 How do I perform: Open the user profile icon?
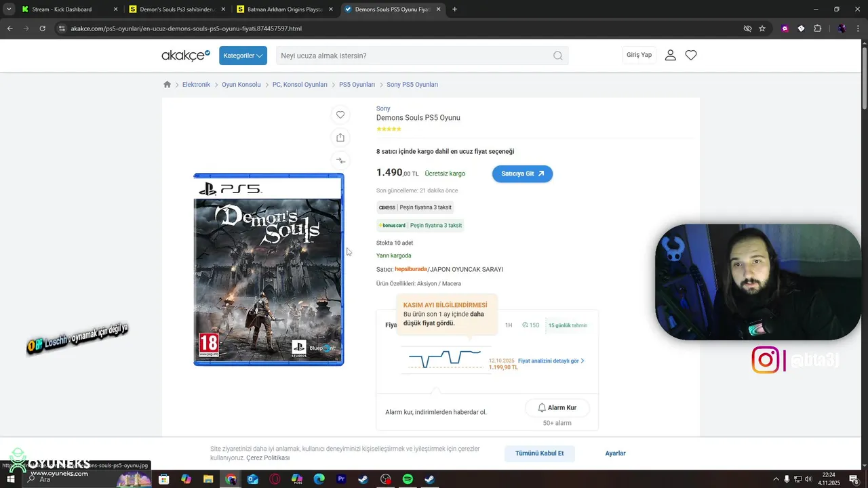pyautogui.click(x=671, y=55)
